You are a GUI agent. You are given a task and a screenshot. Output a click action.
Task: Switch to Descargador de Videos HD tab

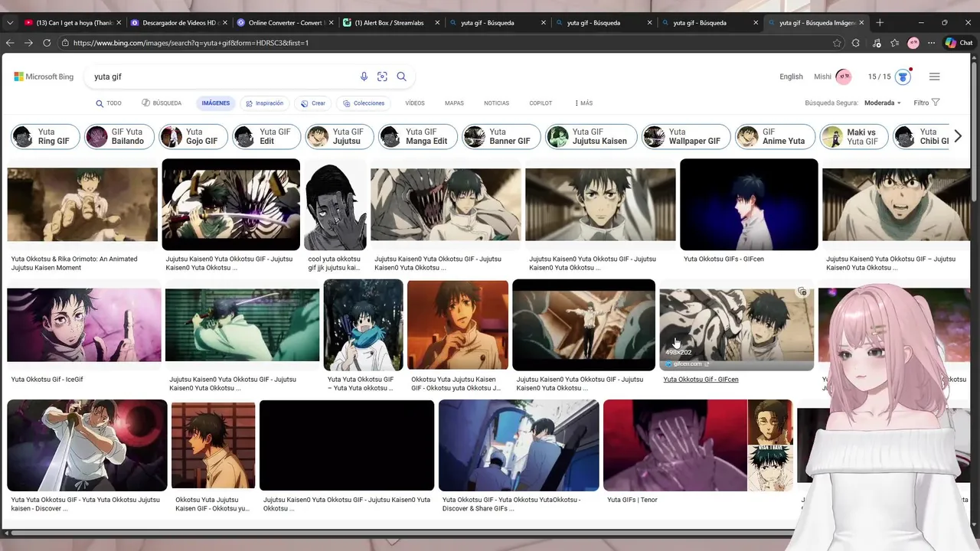tap(179, 23)
